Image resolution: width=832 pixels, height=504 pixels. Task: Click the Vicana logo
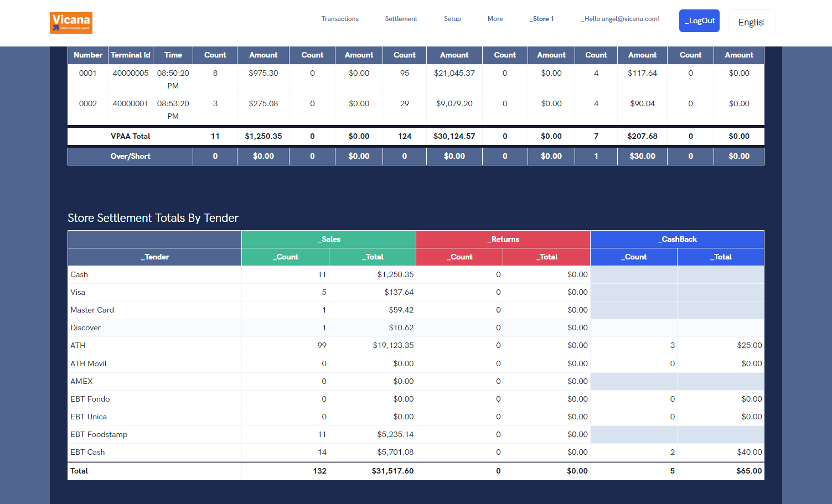point(71,23)
